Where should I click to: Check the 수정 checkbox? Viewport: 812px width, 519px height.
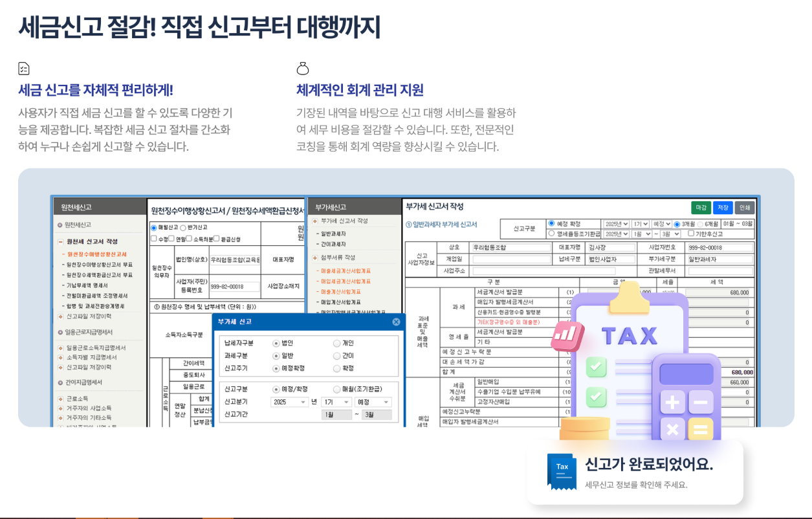click(154, 239)
